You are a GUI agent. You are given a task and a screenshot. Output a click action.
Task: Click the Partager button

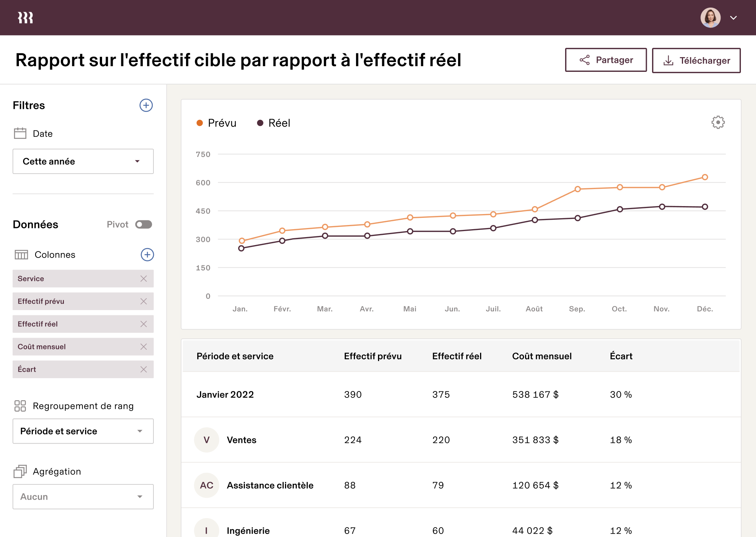click(606, 60)
